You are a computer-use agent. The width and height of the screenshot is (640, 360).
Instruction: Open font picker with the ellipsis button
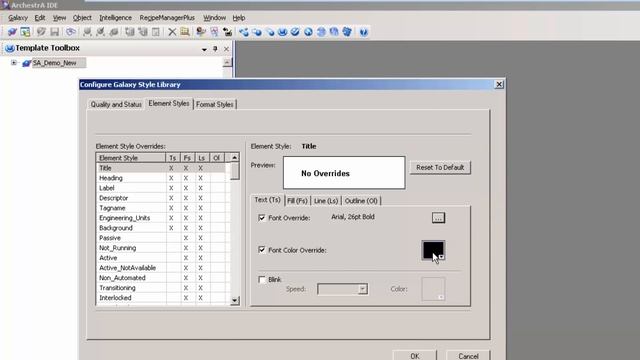(438, 218)
